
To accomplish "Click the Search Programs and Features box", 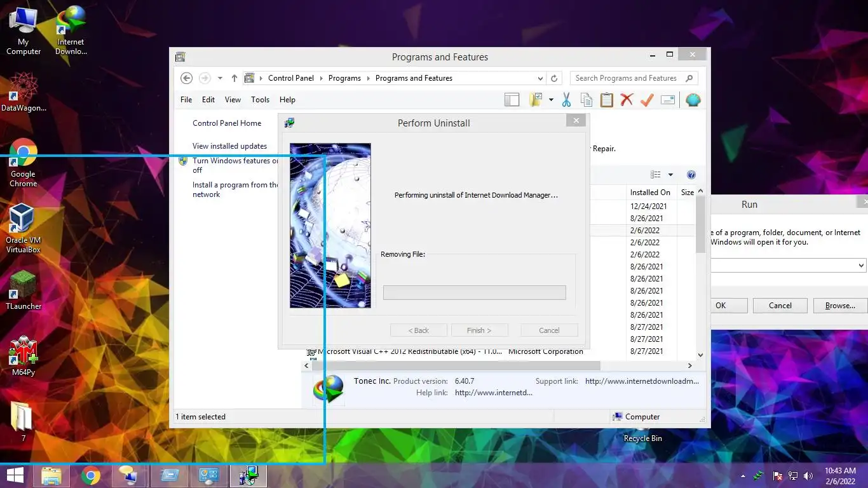I will (x=634, y=78).
